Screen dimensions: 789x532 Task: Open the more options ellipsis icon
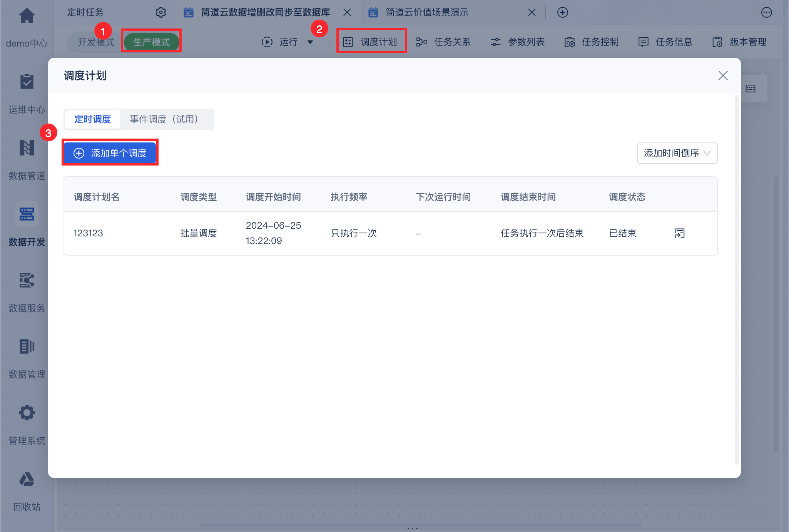tap(767, 12)
